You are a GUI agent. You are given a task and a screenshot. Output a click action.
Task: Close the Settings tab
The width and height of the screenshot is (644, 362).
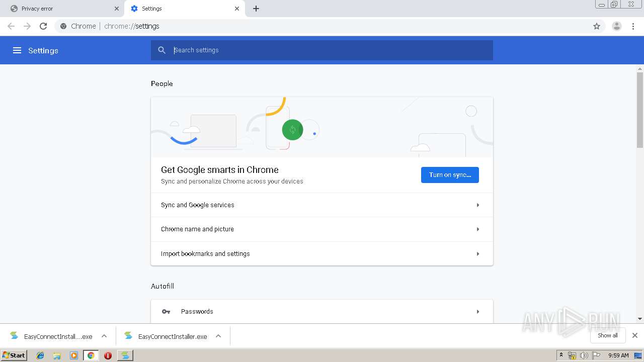click(x=237, y=9)
